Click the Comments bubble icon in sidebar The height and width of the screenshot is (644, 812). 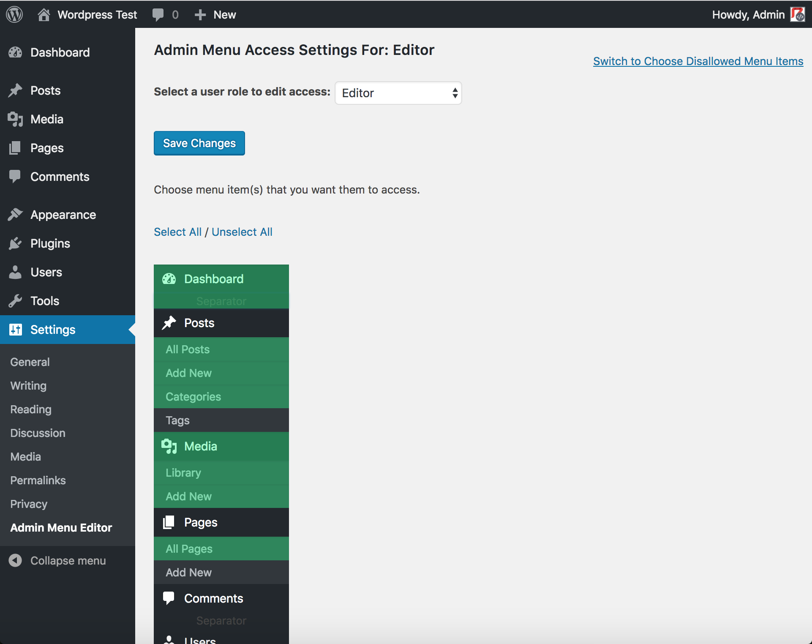(x=15, y=177)
